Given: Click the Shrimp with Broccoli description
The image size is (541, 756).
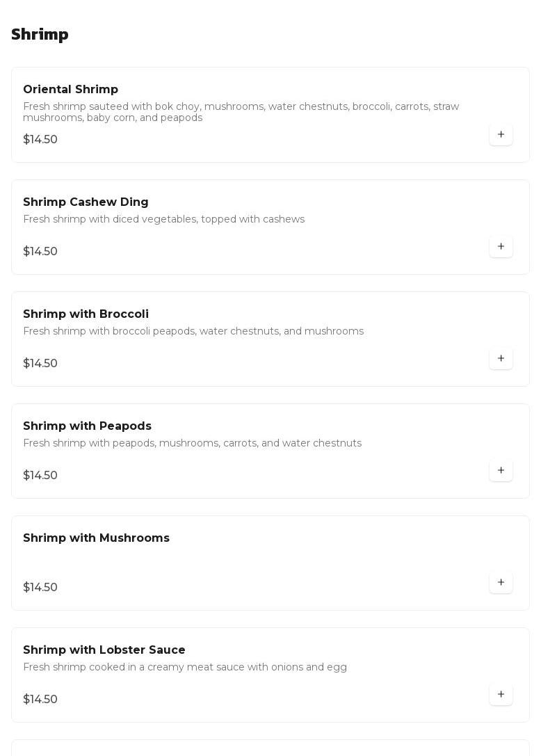Looking at the screenshot, I should [x=193, y=332].
